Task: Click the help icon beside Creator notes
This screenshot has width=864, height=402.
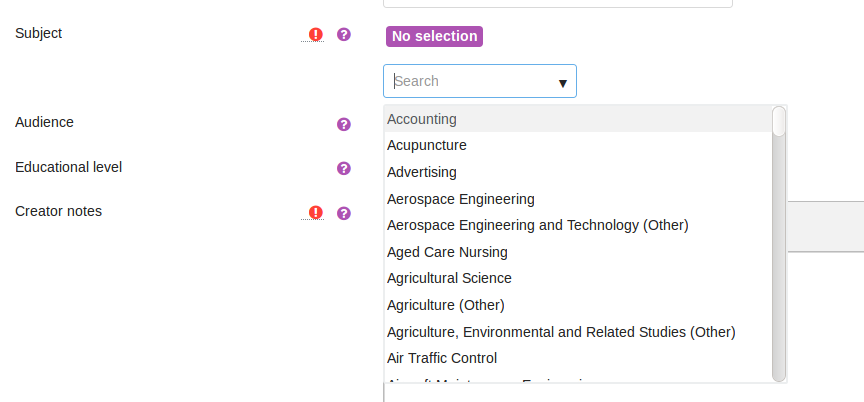Action: [x=344, y=213]
